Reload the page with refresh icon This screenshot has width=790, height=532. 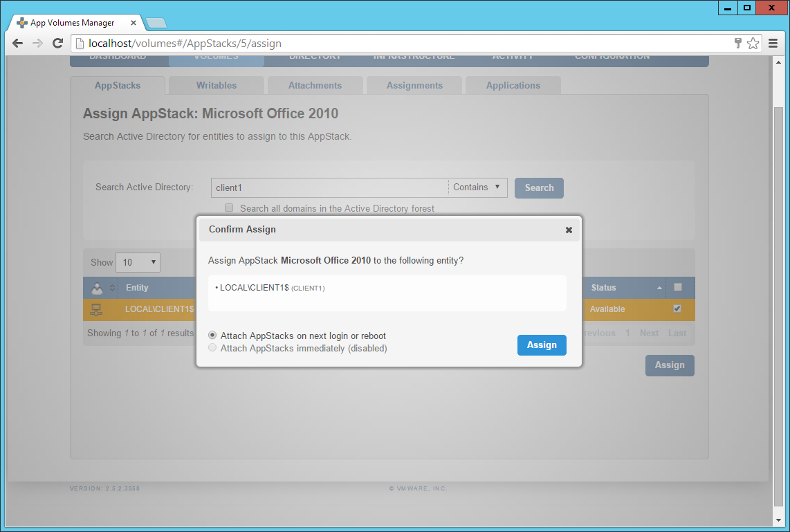tap(58, 44)
